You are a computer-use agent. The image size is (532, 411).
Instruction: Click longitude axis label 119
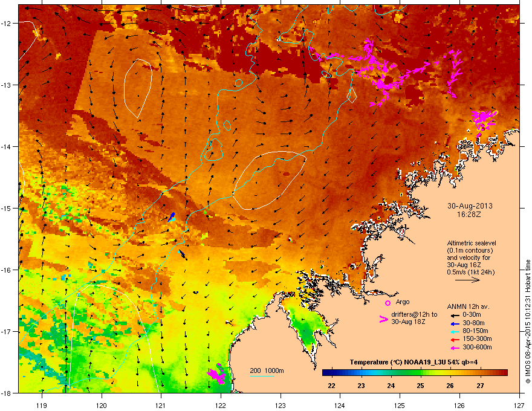click(42, 405)
